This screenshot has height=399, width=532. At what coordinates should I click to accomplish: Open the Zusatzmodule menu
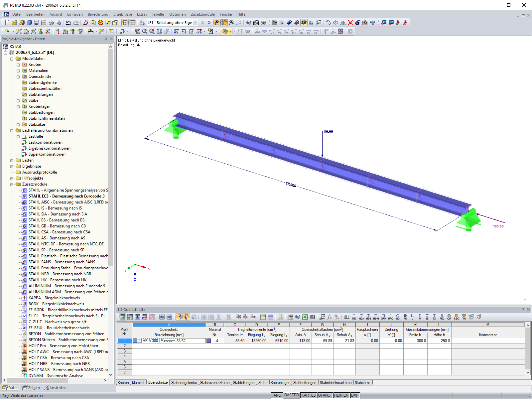203,14
